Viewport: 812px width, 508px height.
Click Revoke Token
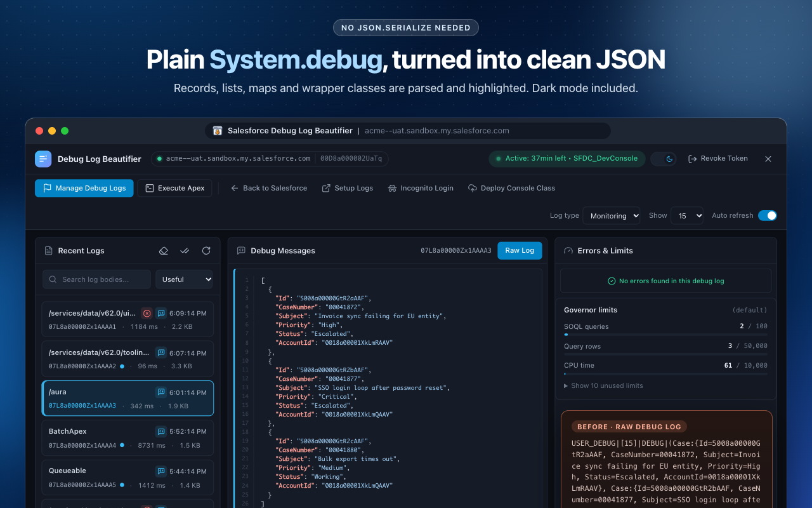(718, 159)
